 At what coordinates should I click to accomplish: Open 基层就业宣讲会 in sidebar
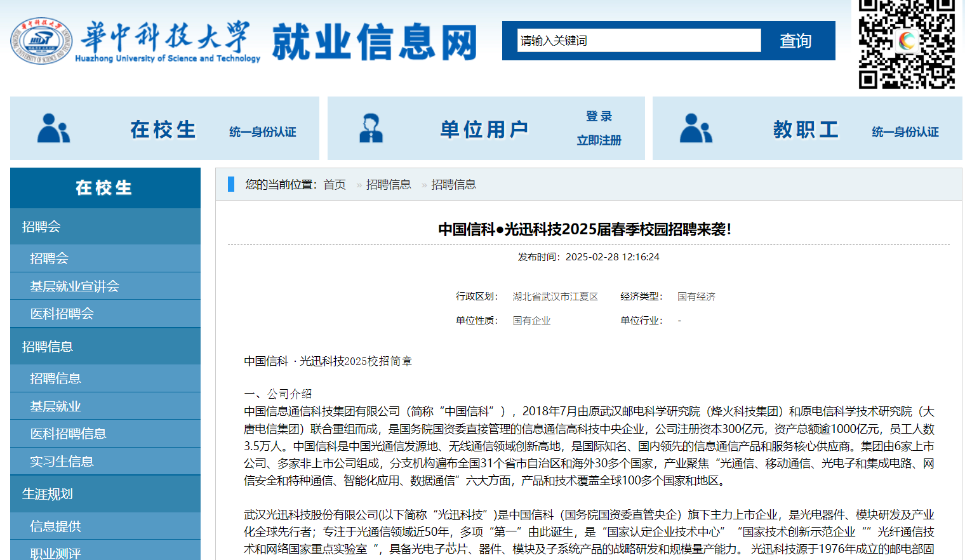coord(105,286)
